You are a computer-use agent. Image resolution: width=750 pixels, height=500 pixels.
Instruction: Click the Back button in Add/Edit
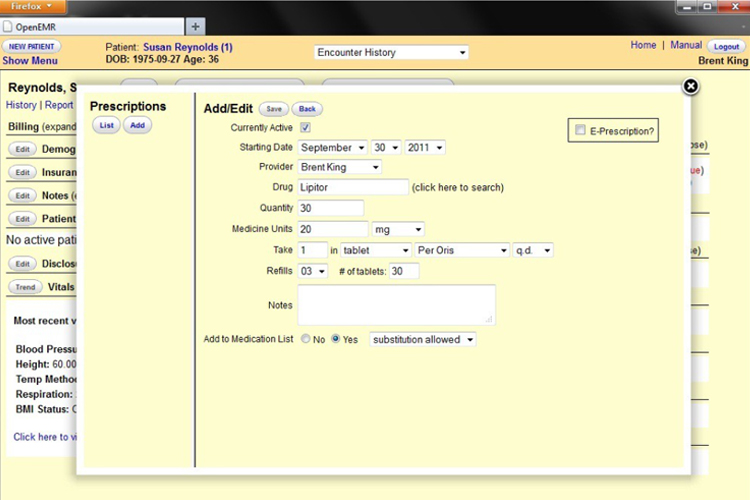tap(307, 108)
